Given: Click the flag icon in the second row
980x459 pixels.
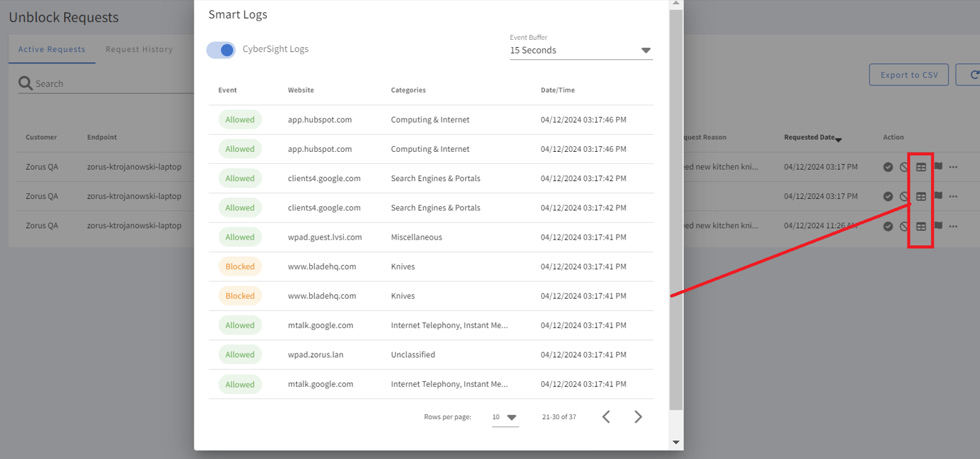Looking at the screenshot, I should tap(938, 196).
